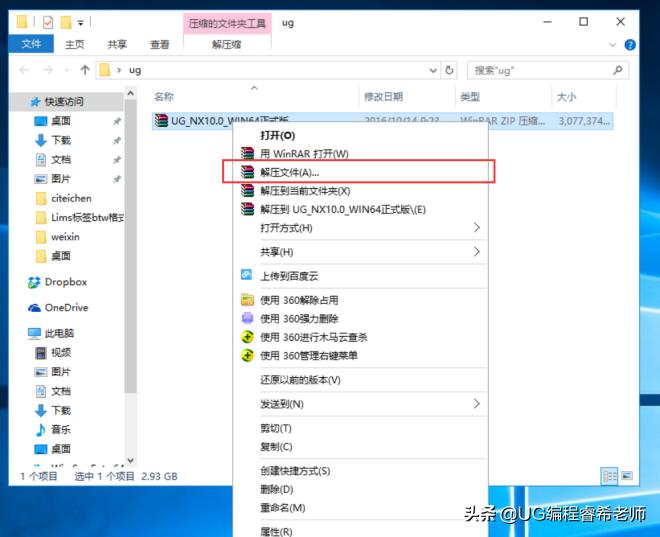The image size is (660, 537).
Task: Click the 360管理右键菜单 icon
Action: 247,355
